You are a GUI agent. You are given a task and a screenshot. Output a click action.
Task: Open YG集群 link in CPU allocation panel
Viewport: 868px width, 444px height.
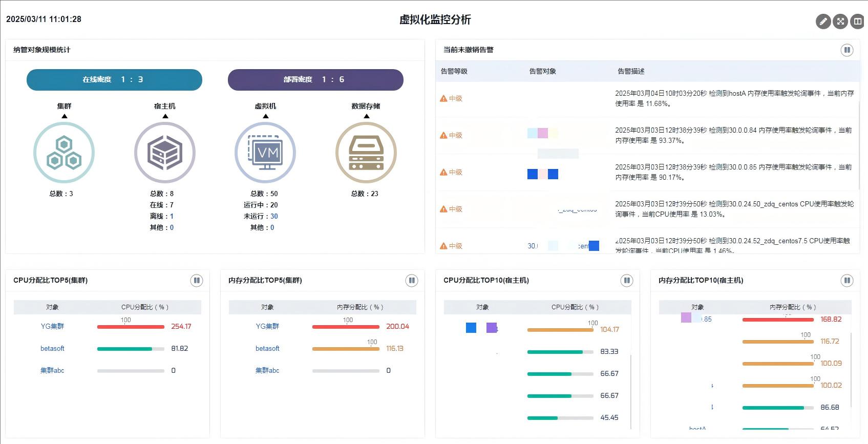point(52,326)
